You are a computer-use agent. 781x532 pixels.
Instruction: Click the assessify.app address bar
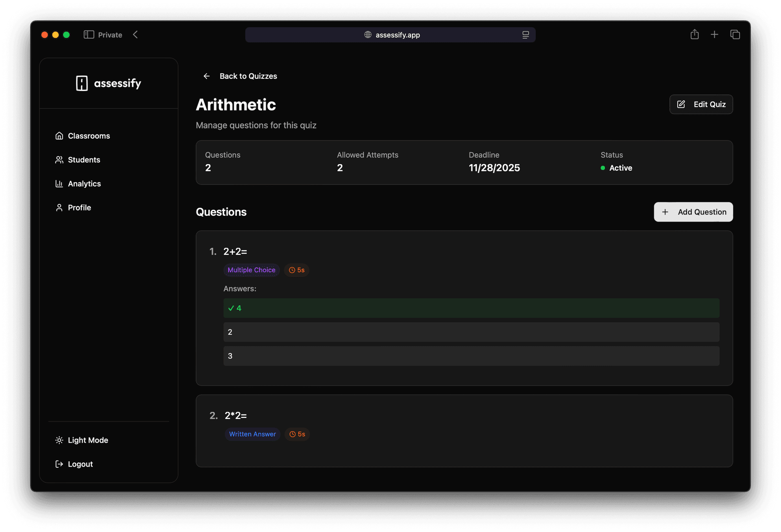(390, 35)
